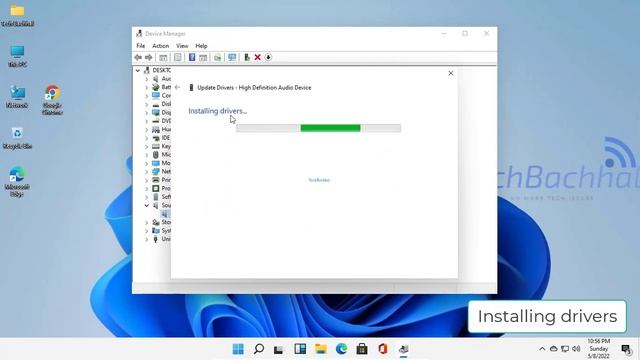This screenshot has height=360, width=640.
Task: Select the Human Interface Devices tree item
Action: (161, 129)
